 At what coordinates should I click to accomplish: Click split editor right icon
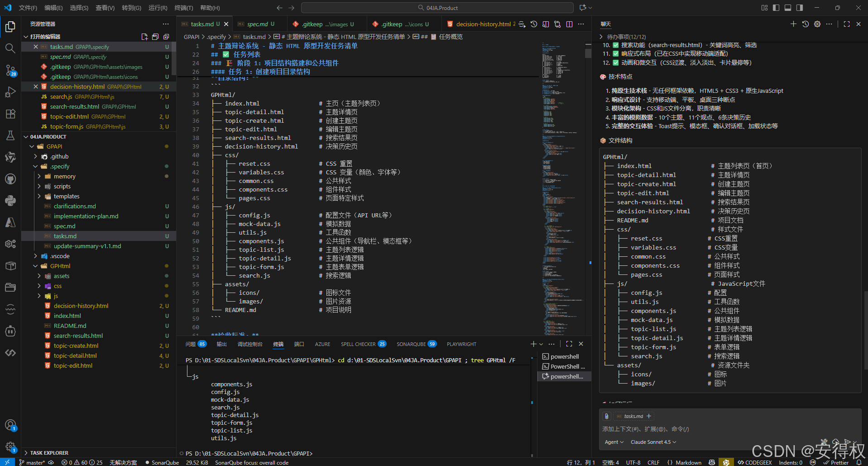(x=569, y=24)
